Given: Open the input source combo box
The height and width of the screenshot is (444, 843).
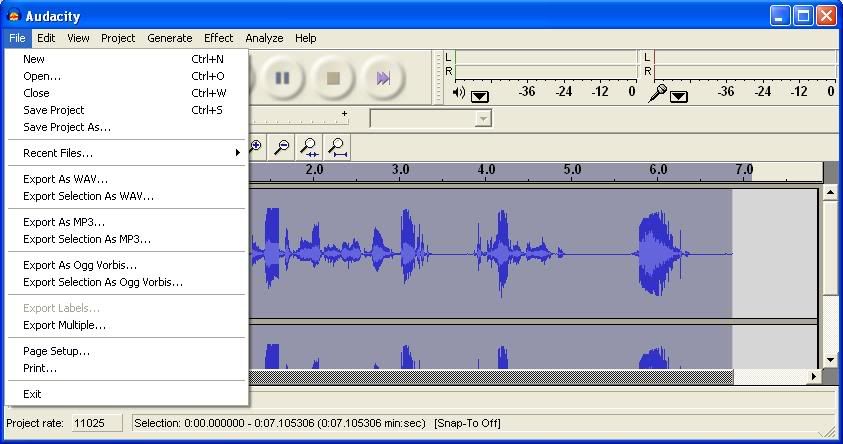Looking at the screenshot, I should [x=430, y=118].
